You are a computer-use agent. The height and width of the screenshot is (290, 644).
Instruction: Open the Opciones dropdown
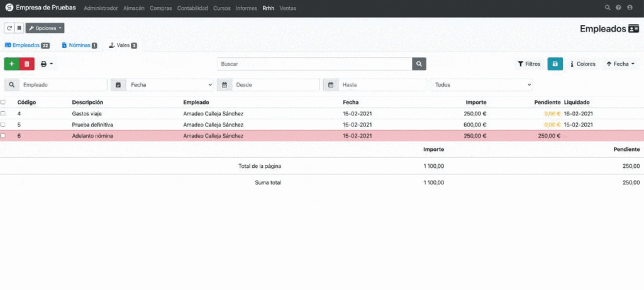tap(45, 28)
